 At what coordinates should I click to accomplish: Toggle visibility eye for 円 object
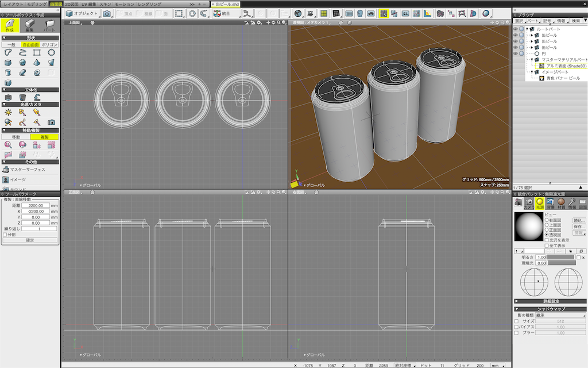[x=516, y=53]
